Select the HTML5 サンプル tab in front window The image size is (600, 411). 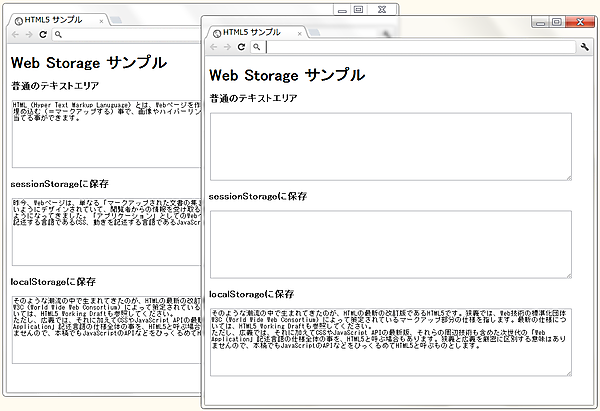(x=250, y=32)
